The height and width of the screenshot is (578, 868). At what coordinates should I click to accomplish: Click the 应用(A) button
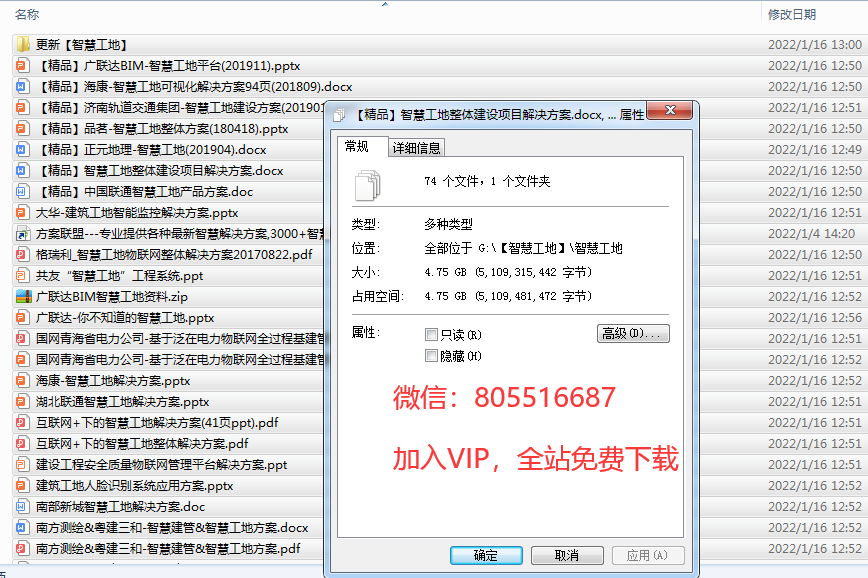pyautogui.click(x=648, y=555)
